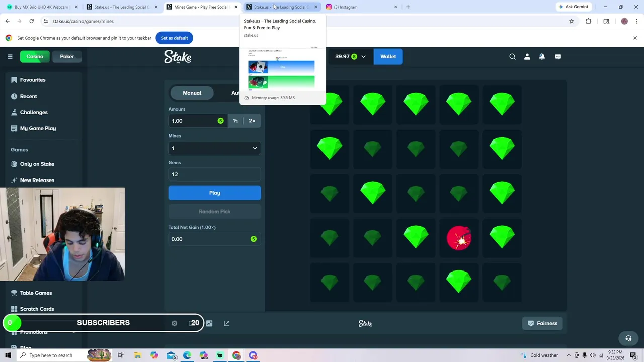Open Chrome profile avatar

(624, 21)
